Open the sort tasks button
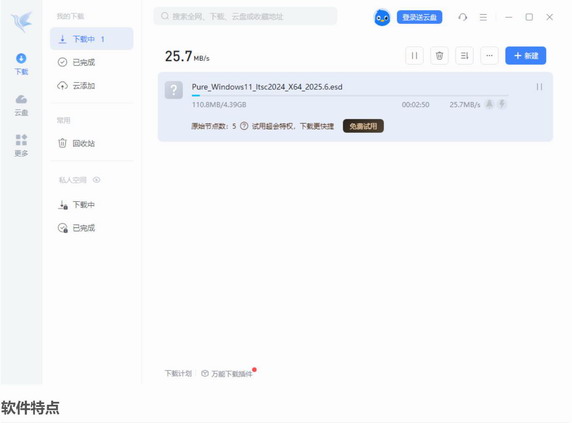 coord(464,56)
